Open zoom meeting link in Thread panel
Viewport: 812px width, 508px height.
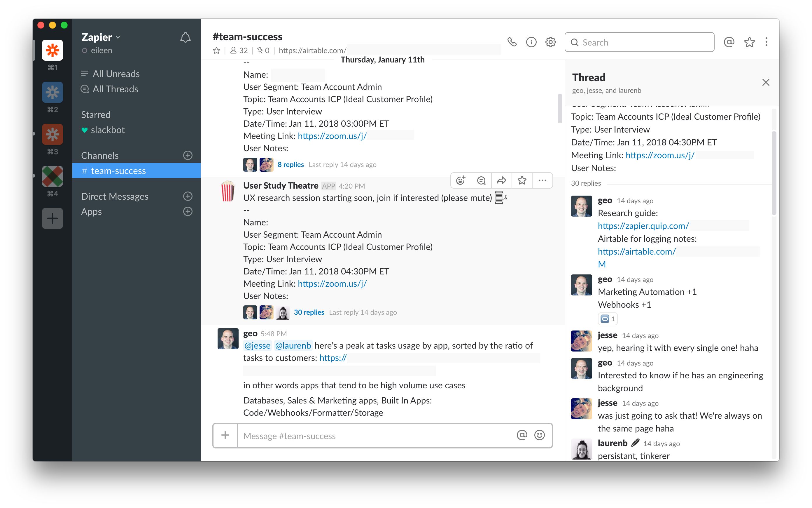pyautogui.click(x=660, y=156)
